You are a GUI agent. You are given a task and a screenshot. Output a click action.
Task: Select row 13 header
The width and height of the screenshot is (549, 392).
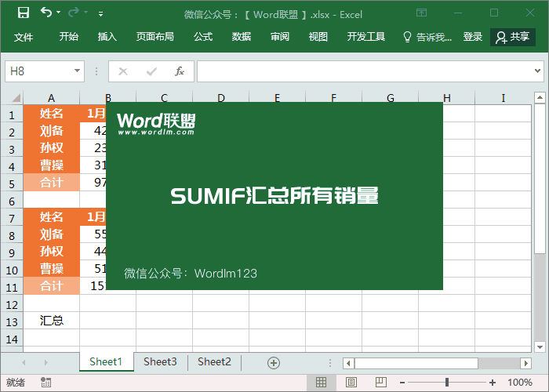[x=12, y=321]
